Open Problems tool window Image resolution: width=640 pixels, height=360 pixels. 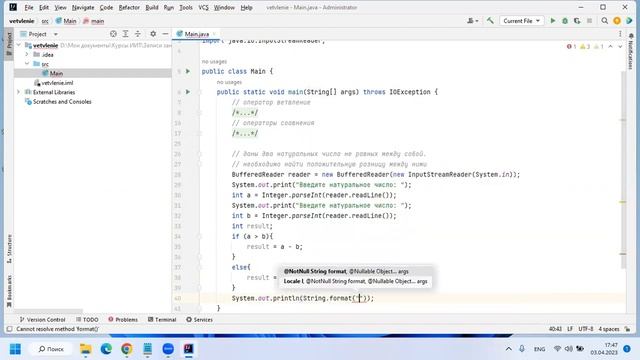pos(123,320)
